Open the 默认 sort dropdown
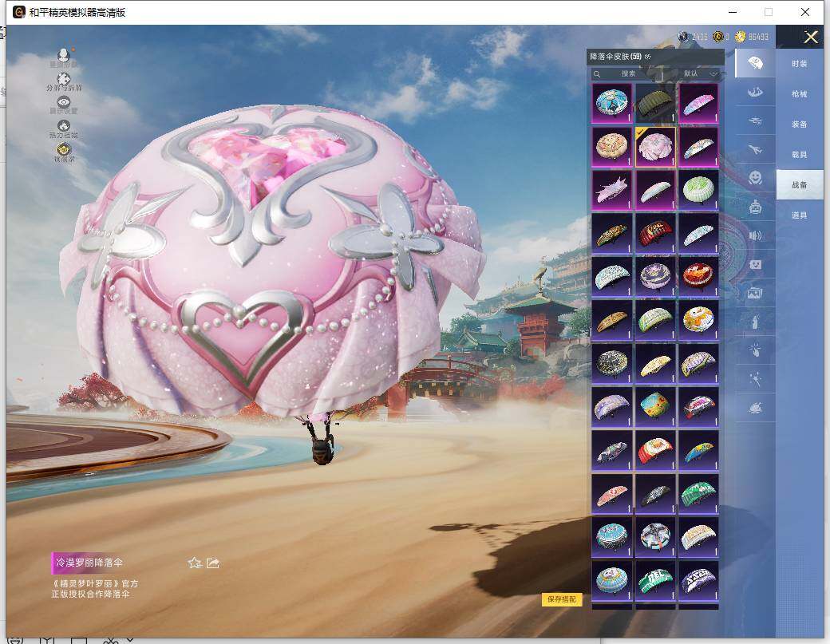Viewport: 830px width, 644px height. (x=692, y=73)
